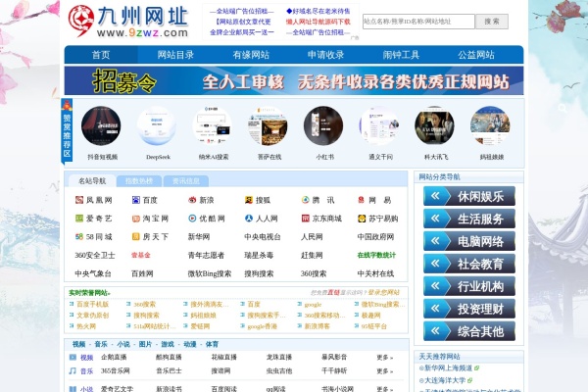
Task: Go to 首页 in navigation bar
Action: point(101,55)
